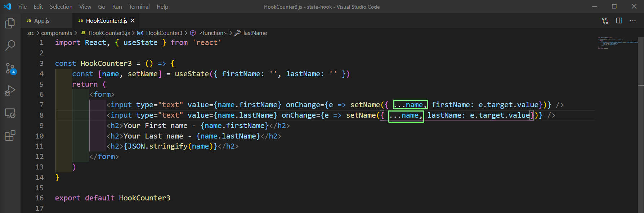Click the JS icon on the HookCounter3.js tab

coord(81,21)
